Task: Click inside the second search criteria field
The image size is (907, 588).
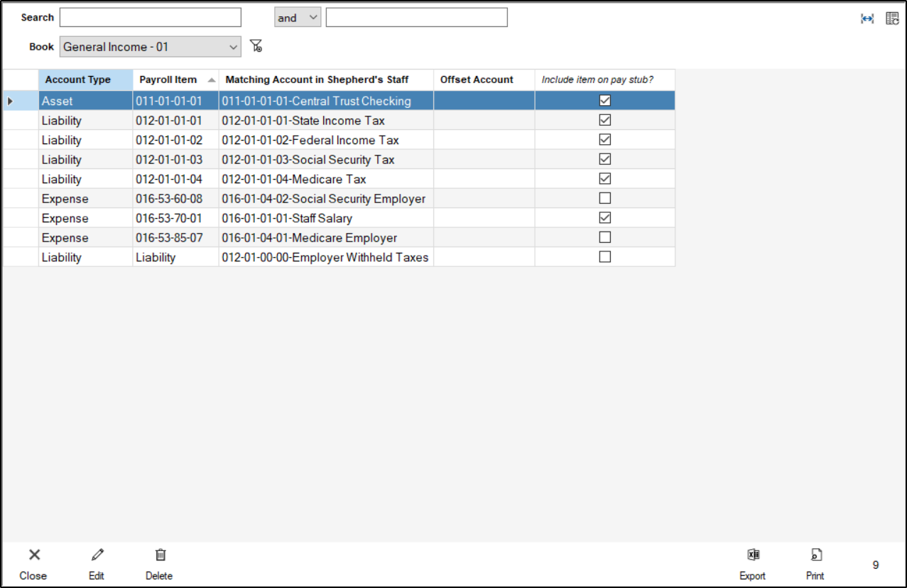Action: coord(416,17)
